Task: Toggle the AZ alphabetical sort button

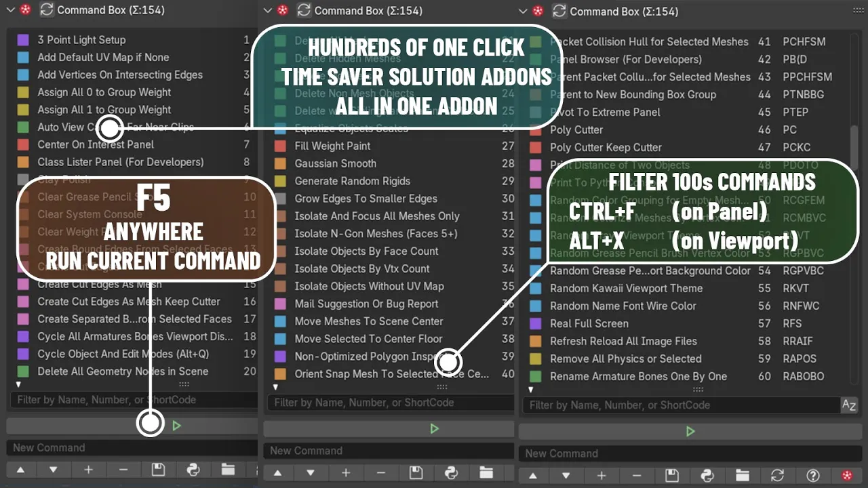Action: pyautogui.click(x=848, y=405)
